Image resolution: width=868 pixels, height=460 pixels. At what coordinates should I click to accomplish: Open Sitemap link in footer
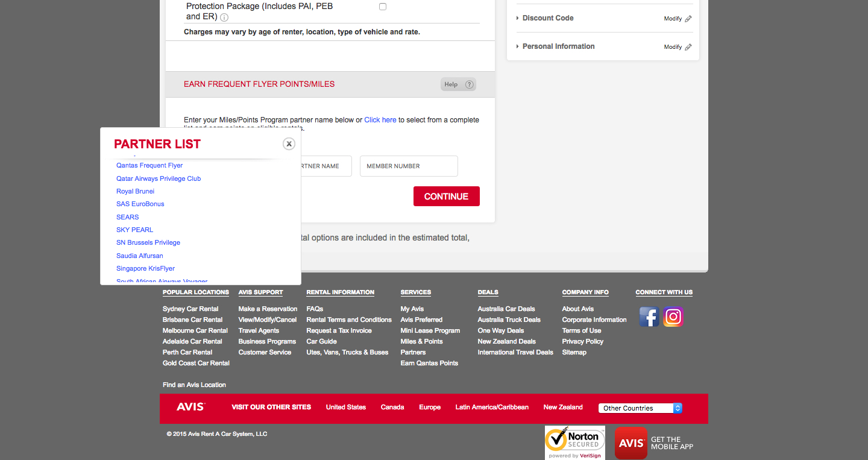click(574, 352)
